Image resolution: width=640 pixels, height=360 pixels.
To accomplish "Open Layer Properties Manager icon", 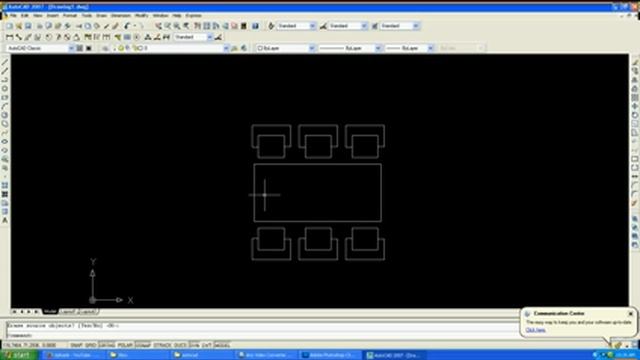I will pyautogui.click(x=105, y=48).
